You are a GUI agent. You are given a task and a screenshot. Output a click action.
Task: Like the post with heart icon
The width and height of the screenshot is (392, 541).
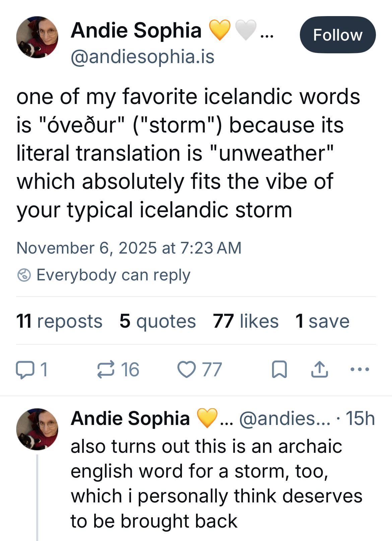(186, 370)
